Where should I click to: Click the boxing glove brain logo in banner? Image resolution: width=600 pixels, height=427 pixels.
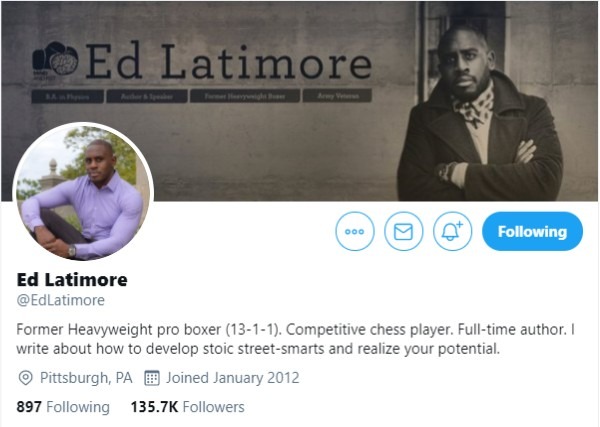(x=55, y=59)
